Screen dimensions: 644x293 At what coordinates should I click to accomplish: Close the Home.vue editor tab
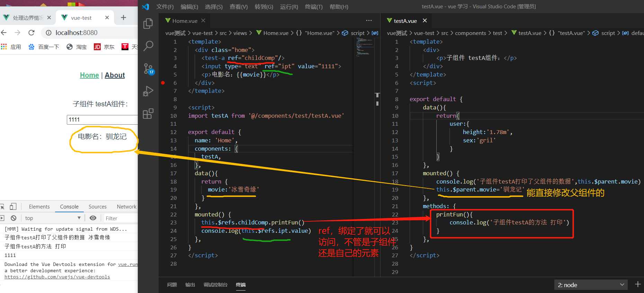203,21
